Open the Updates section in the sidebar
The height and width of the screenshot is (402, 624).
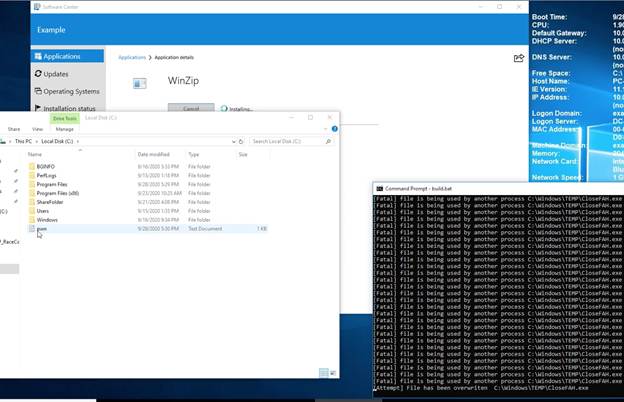(x=56, y=74)
